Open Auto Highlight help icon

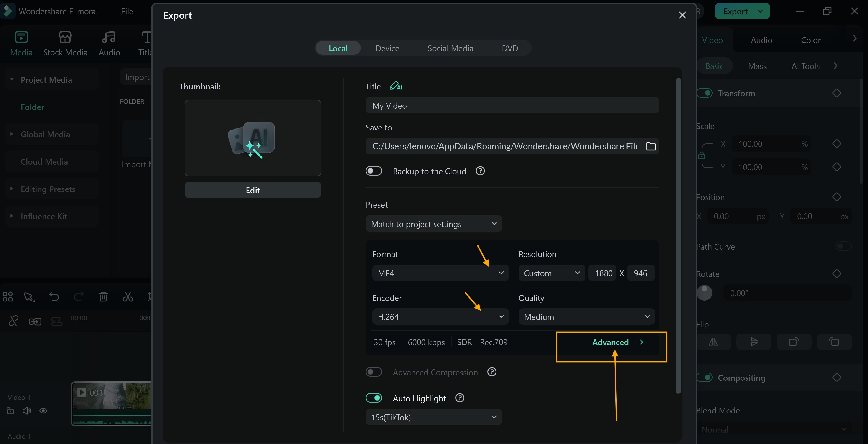click(460, 398)
